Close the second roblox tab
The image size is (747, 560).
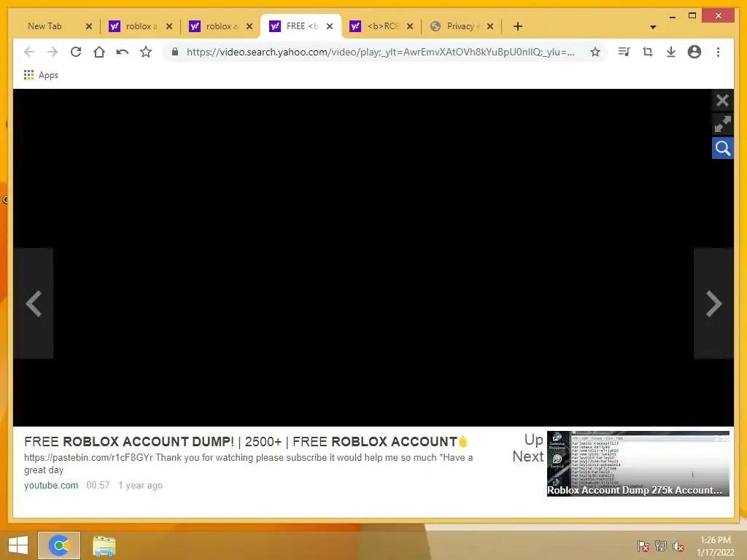249,27
